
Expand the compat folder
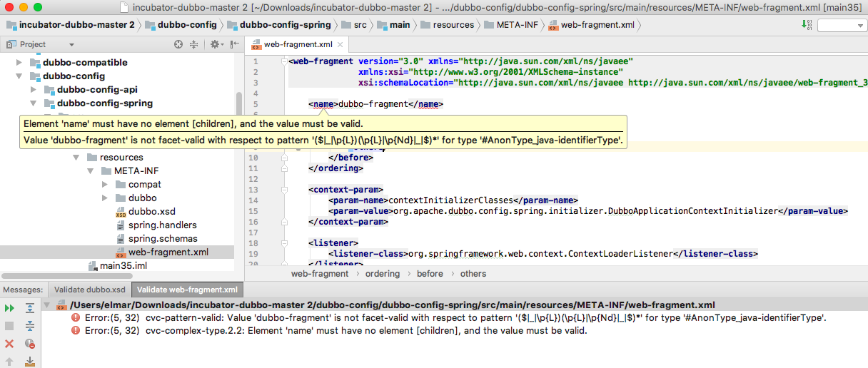click(x=105, y=184)
